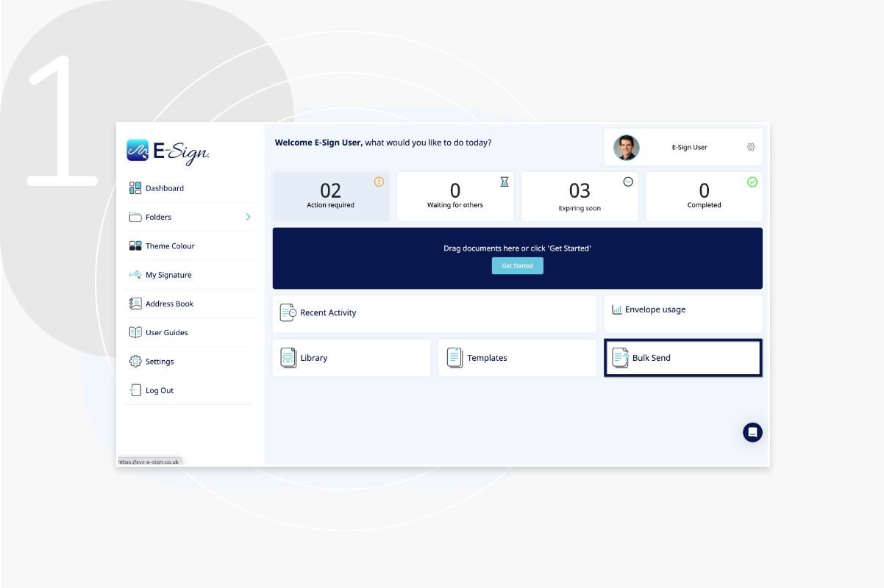
Task: Click the Envelope usage bar chart icon
Action: 617,309
